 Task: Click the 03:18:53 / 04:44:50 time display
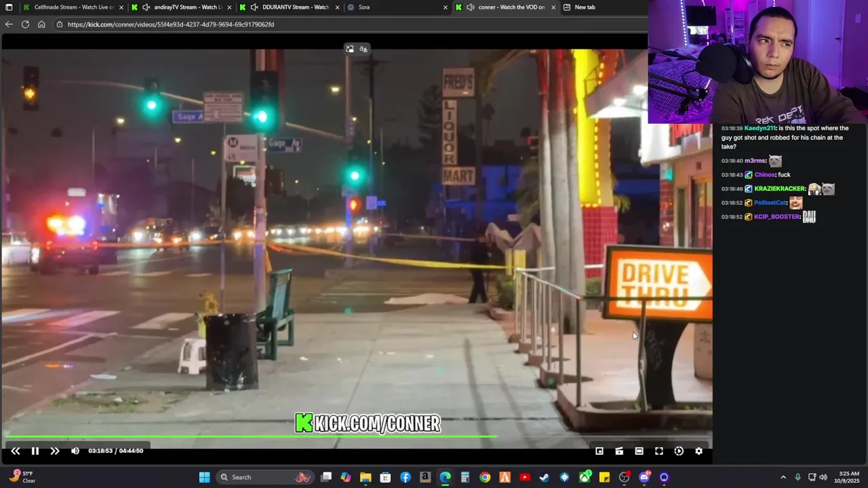pos(115,451)
